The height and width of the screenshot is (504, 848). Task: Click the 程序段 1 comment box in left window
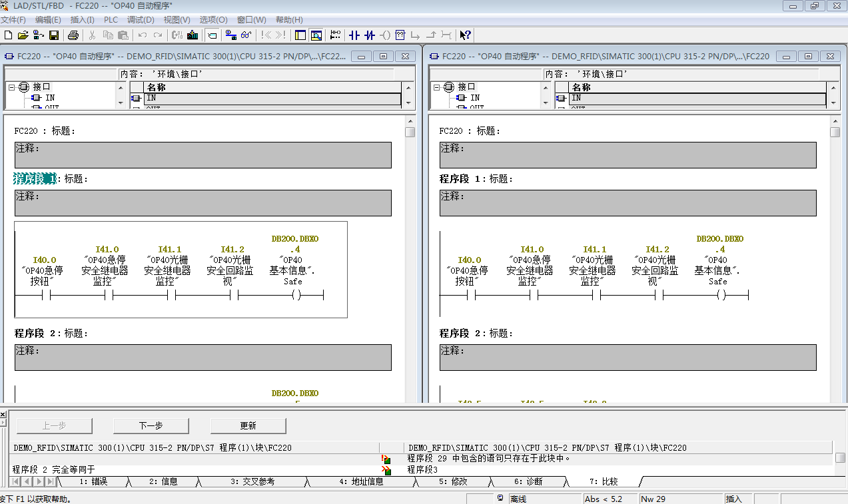pos(203,203)
